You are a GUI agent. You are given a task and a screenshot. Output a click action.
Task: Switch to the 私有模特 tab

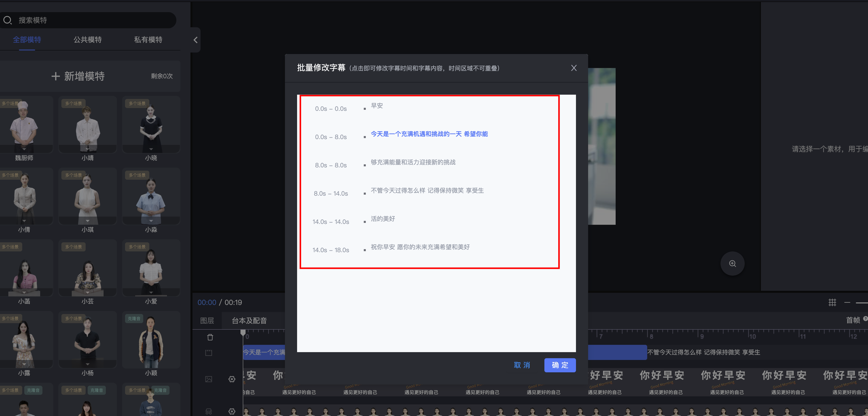tap(148, 40)
